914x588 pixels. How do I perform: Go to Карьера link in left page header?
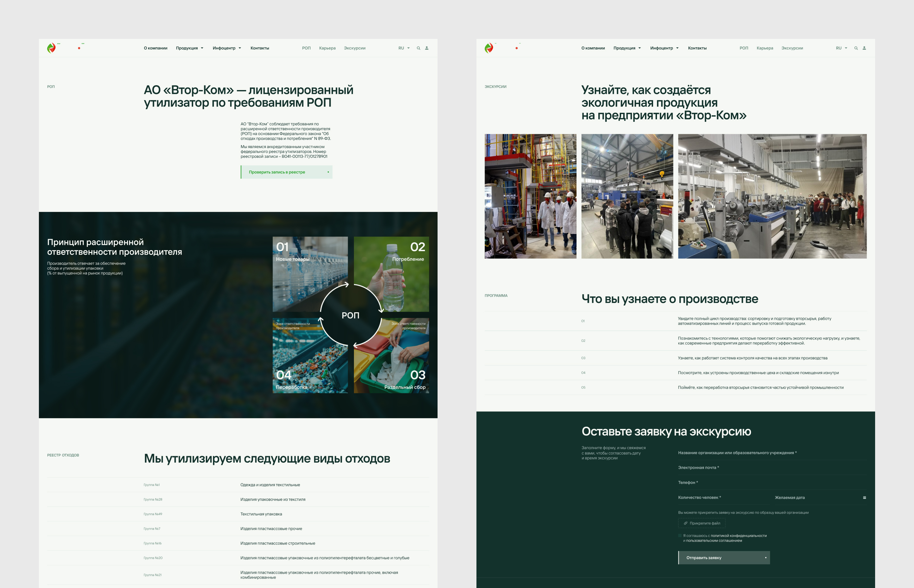tap(327, 48)
